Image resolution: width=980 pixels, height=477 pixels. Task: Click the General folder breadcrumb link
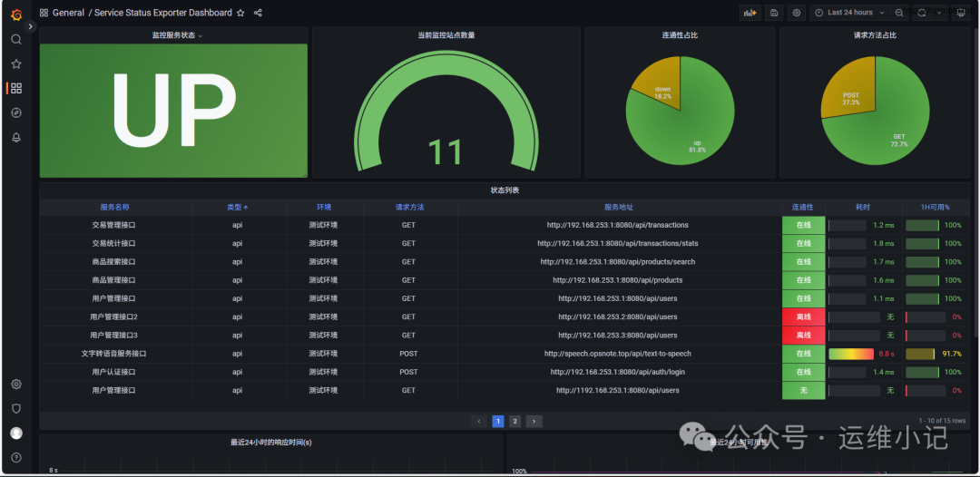pyautogui.click(x=68, y=13)
